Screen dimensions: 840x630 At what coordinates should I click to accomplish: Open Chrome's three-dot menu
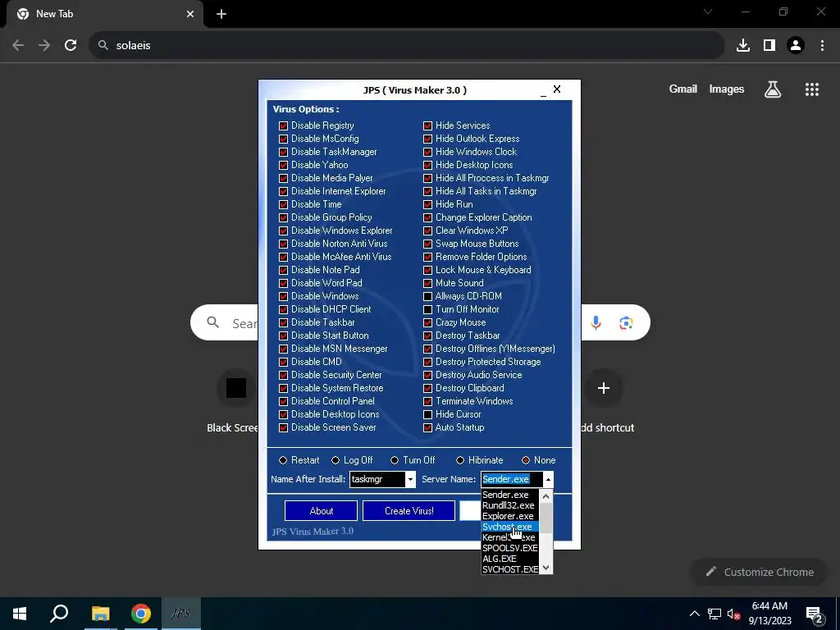pyautogui.click(x=822, y=46)
